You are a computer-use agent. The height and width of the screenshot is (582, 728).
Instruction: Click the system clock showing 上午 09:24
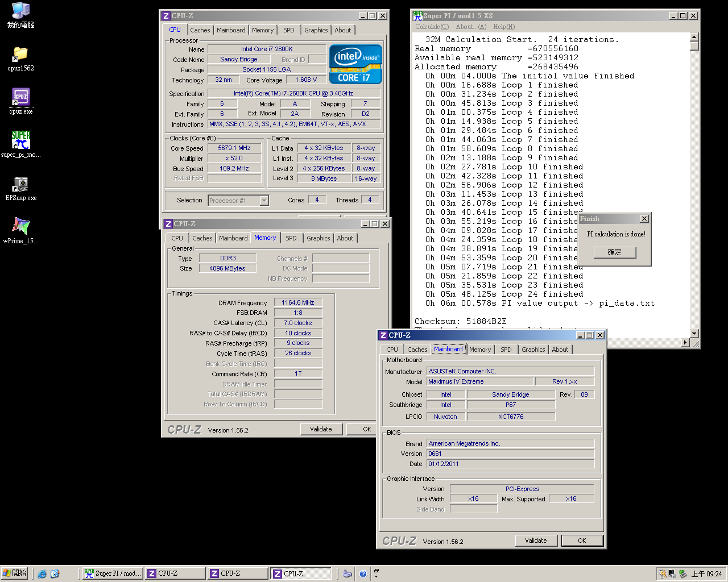click(706, 574)
